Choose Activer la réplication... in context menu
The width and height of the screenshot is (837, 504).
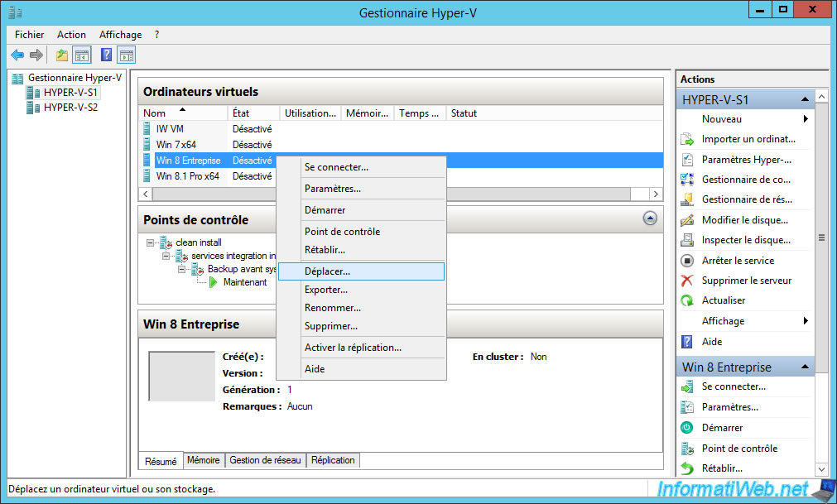[362, 348]
